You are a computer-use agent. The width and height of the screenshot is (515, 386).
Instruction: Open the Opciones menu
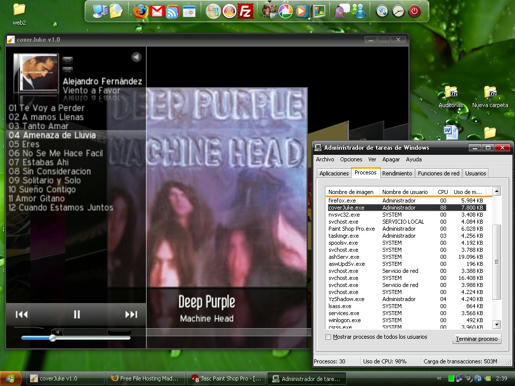click(351, 159)
